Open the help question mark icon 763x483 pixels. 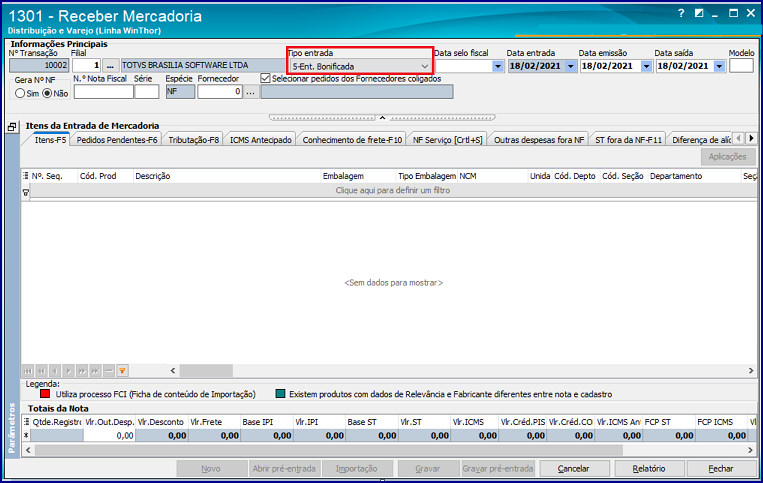(681, 14)
